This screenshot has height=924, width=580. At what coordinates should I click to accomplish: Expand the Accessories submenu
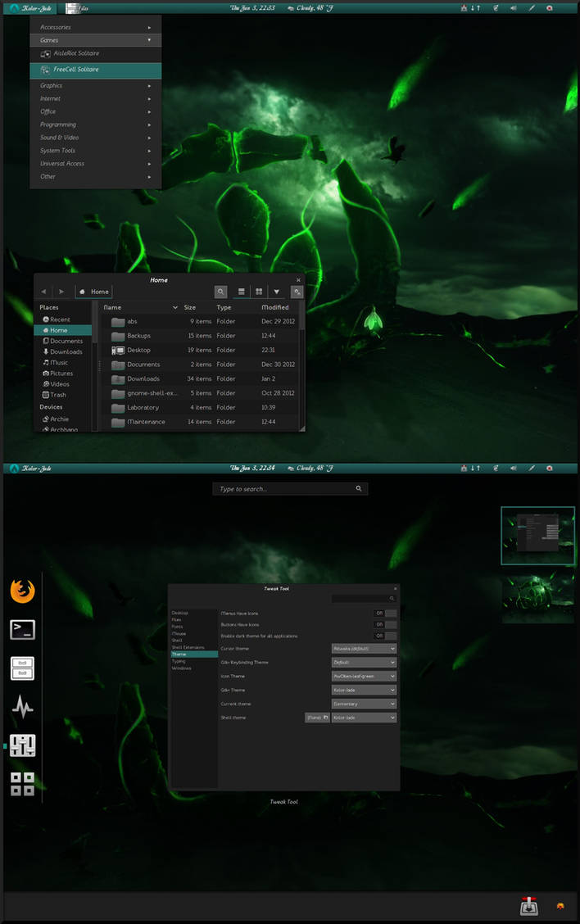[x=96, y=27]
